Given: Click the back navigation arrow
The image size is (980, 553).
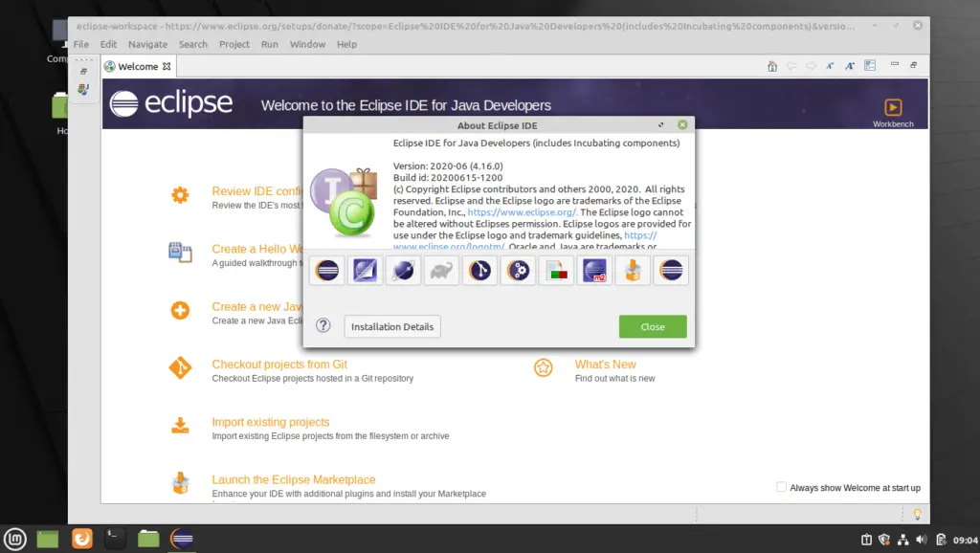Looking at the screenshot, I should pos(792,65).
